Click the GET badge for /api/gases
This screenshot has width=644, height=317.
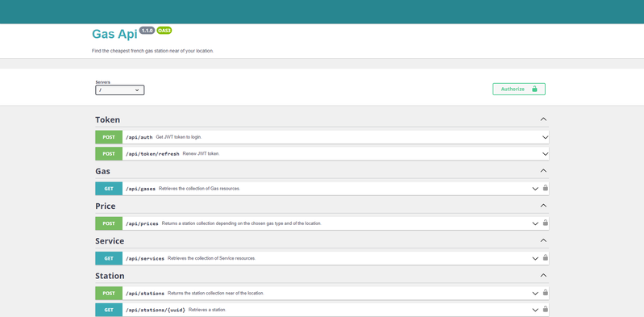tap(109, 189)
